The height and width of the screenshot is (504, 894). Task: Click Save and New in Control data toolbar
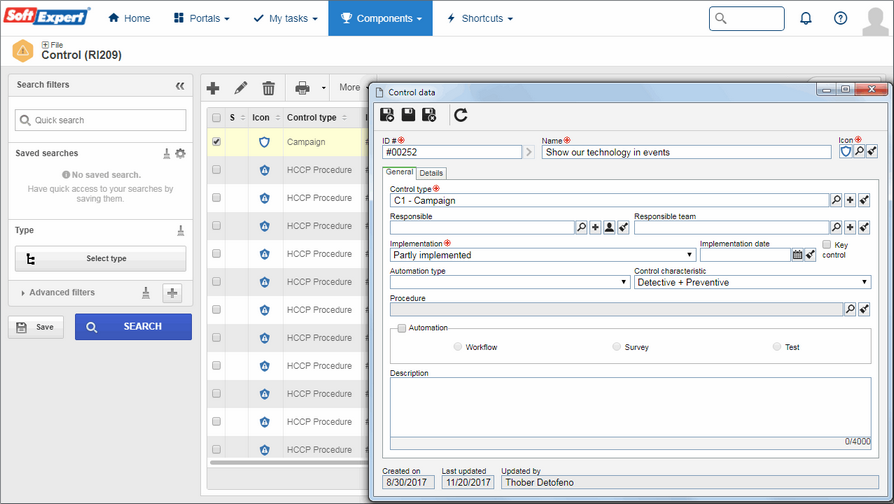[387, 115]
